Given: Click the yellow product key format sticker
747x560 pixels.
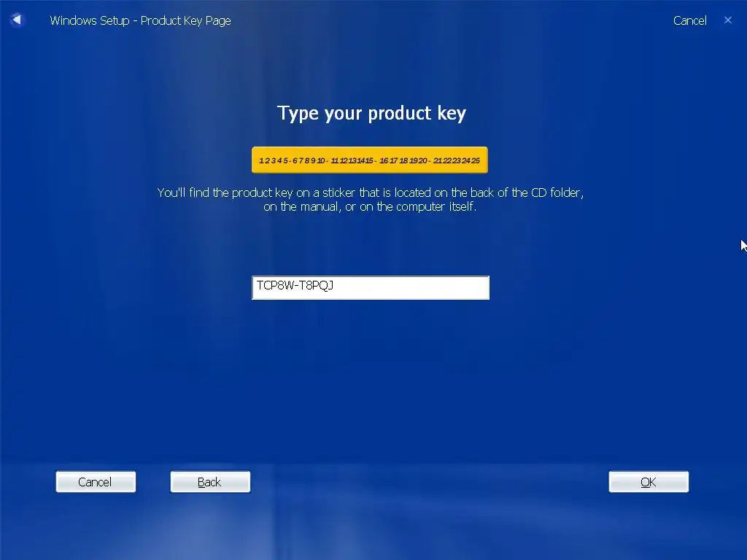Looking at the screenshot, I should (370, 160).
